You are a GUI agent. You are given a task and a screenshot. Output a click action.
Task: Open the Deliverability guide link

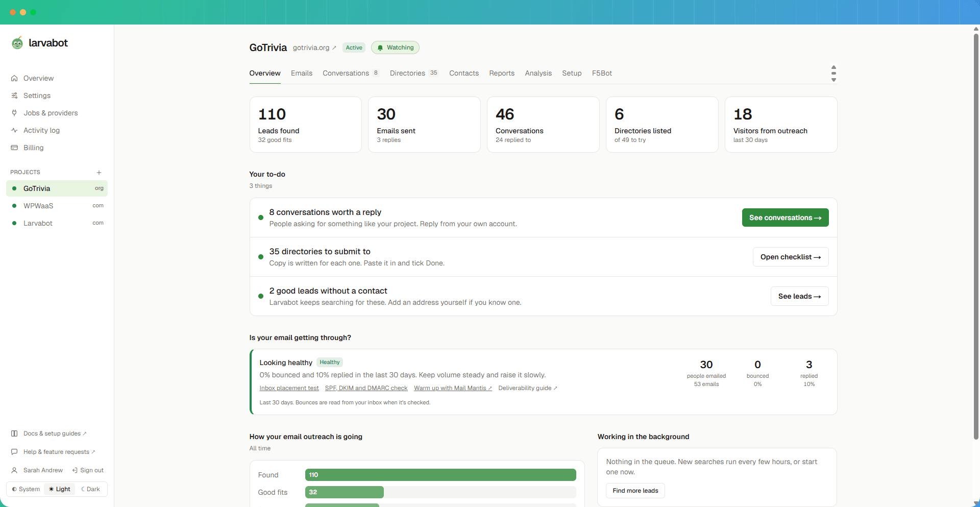(528, 388)
